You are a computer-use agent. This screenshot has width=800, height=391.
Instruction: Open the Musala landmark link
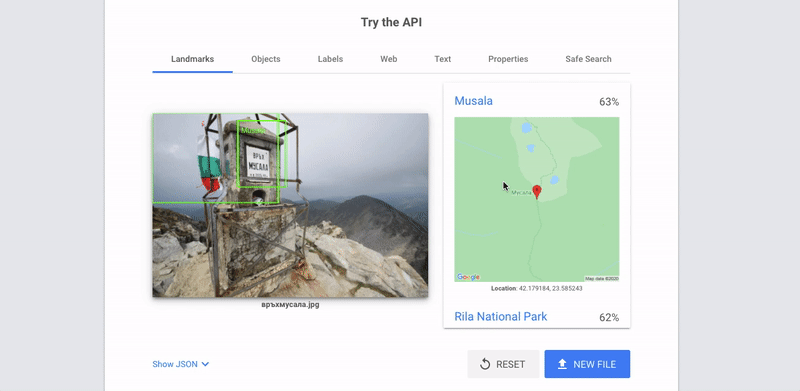473,101
